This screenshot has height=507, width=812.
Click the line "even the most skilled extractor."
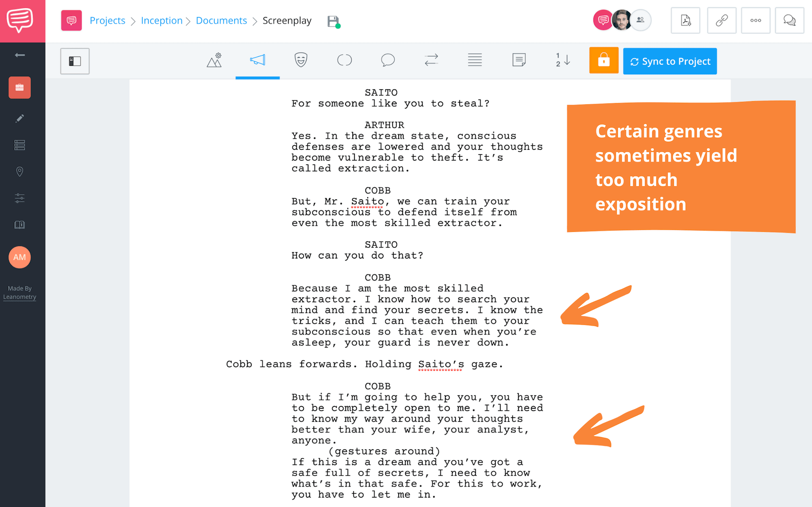(x=397, y=223)
